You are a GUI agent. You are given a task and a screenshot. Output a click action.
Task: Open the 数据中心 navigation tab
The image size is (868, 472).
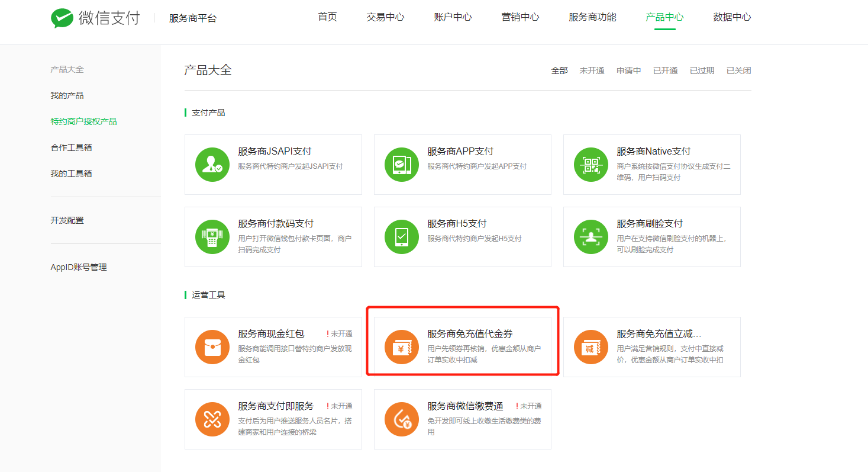pyautogui.click(x=732, y=17)
